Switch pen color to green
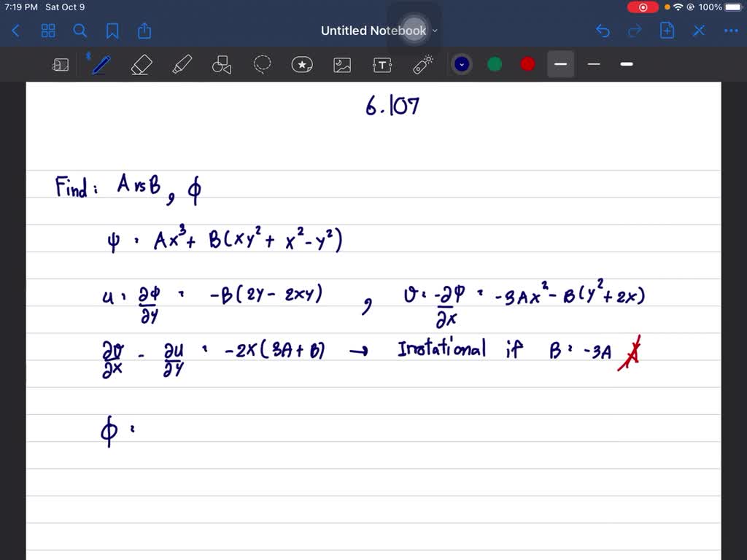Image resolution: width=747 pixels, height=560 pixels. pos(494,64)
